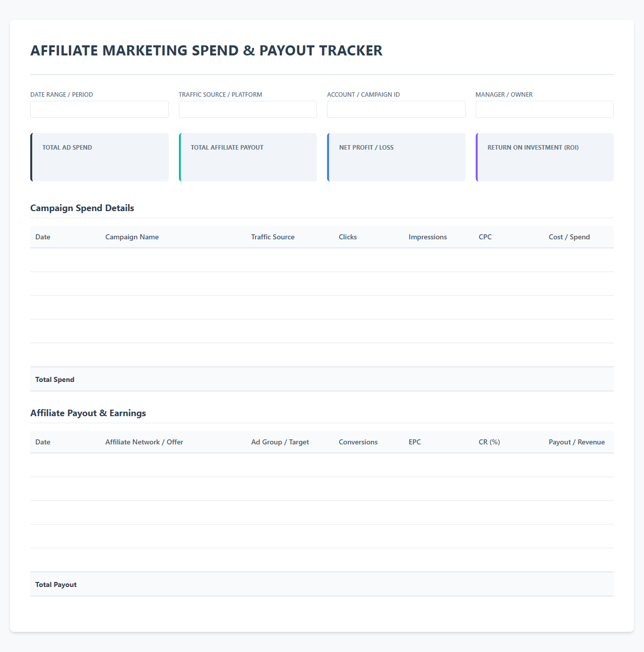Select the 'Ad Group / Target' column header
644x652 pixels.
[x=280, y=442]
